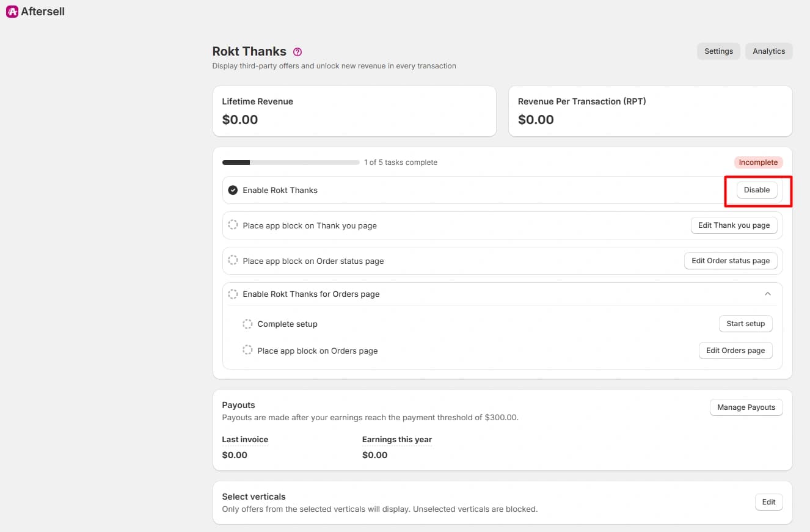Click the Incomplete status badge

758,162
